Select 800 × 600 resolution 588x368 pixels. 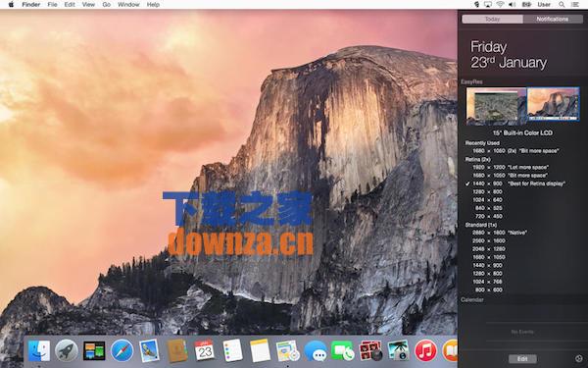pos(489,289)
